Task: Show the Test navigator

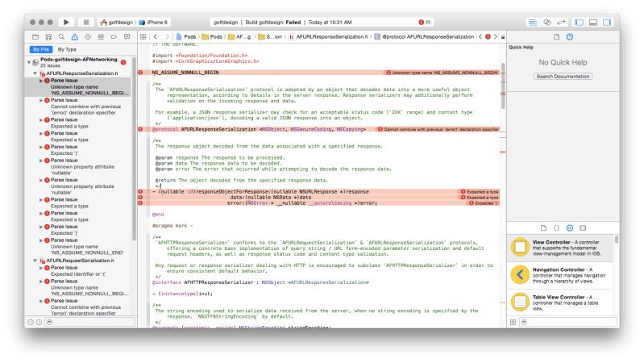Action: click(x=88, y=36)
